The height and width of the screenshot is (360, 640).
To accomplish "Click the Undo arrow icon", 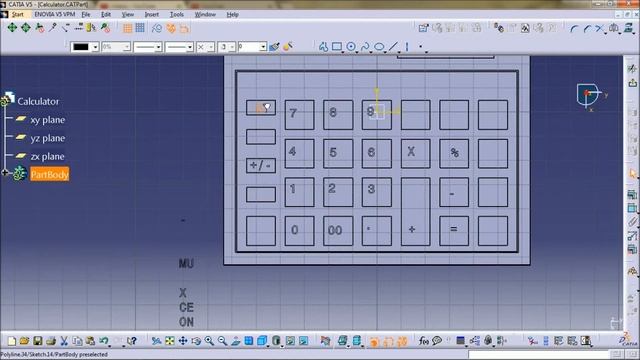I will click(x=104, y=341).
